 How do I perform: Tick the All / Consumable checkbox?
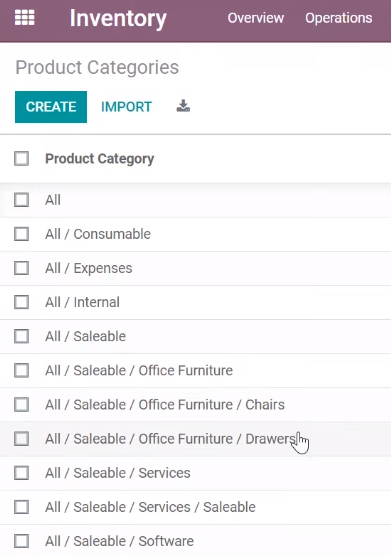tap(21, 234)
